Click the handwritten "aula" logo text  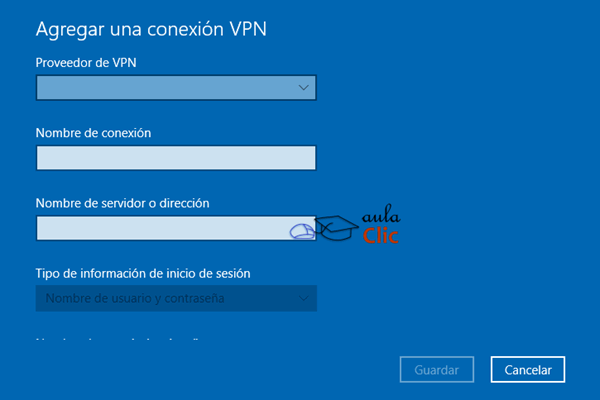point(381,214)
